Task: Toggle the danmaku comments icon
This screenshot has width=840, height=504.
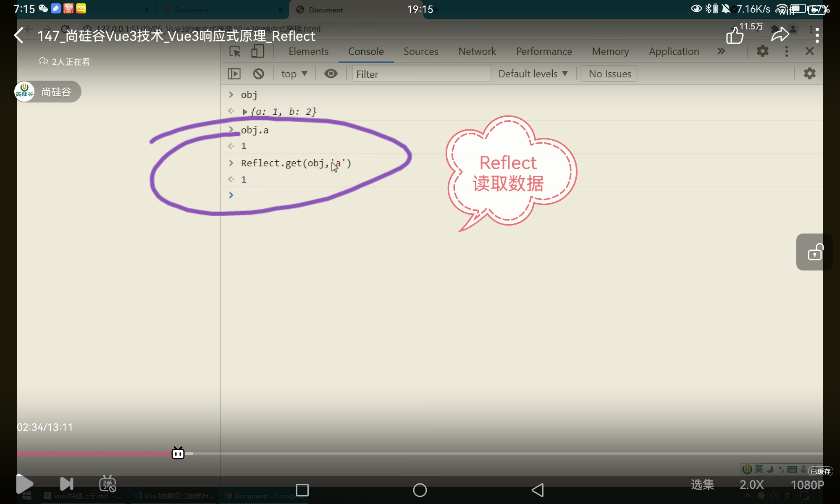Action: click(x=108, y=484)
